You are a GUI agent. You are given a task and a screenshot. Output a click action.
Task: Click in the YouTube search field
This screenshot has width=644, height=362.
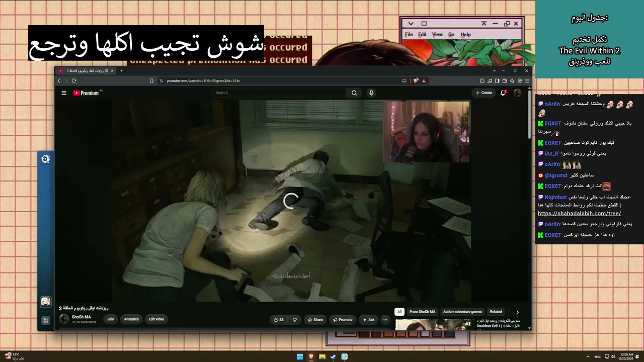279,93
